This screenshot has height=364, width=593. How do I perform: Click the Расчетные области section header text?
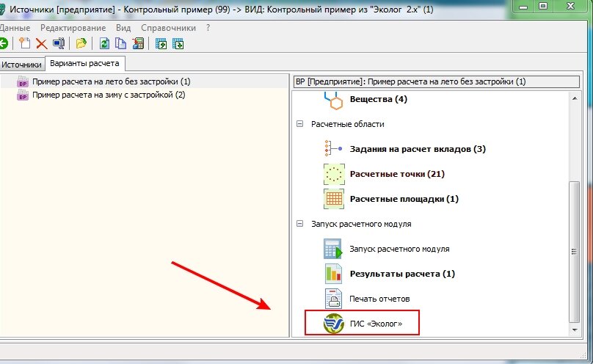[x=348, y=124]
